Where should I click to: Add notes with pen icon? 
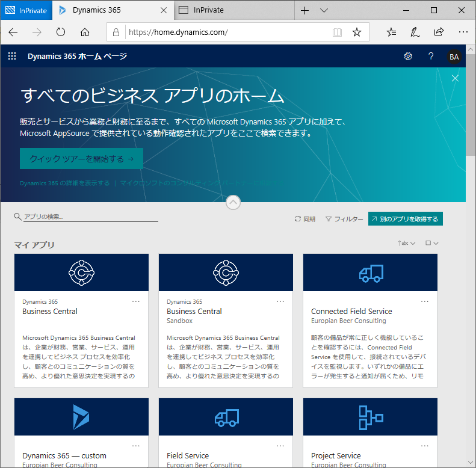[x=415, y=32]
